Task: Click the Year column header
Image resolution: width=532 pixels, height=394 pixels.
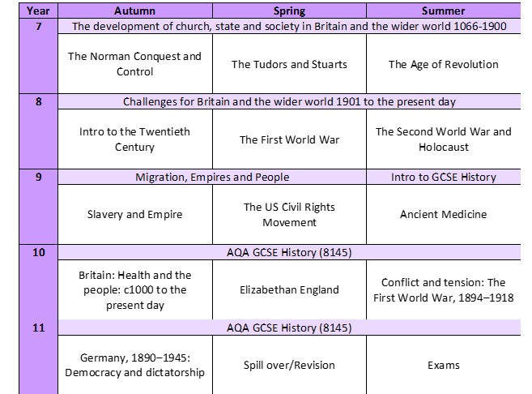Action: [x=28, y=11]
